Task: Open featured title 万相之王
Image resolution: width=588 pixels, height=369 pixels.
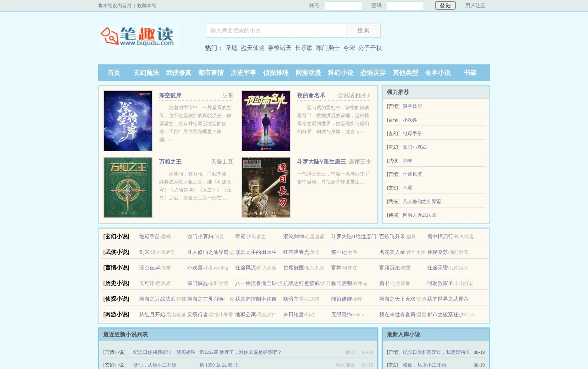Action: (x=170, y=162)
